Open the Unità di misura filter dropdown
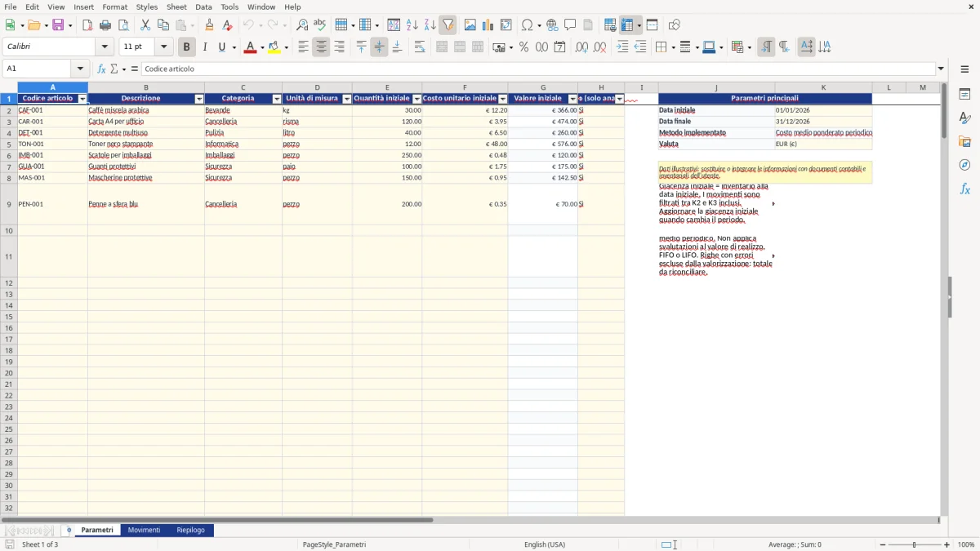The width and height of the screenshot is (980, 551). [346, 99]
